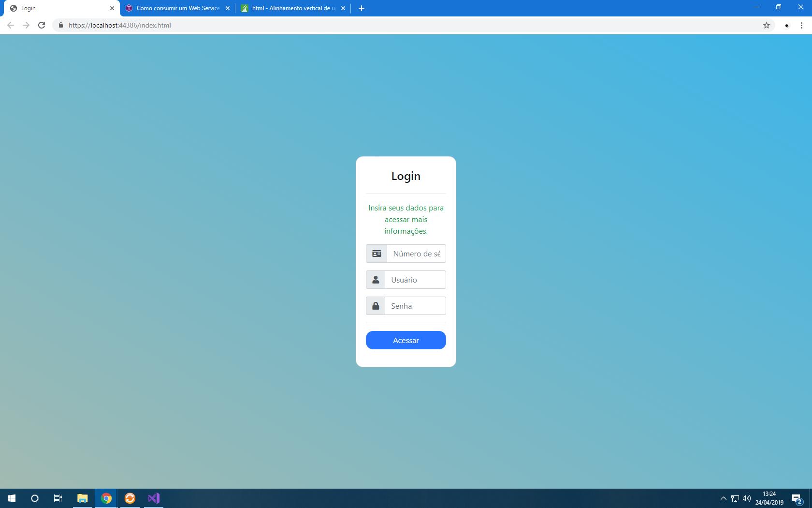Viewport: 812px width, 508px height.
Task: Focus the Número de série input field
Action: coord(416,254)
